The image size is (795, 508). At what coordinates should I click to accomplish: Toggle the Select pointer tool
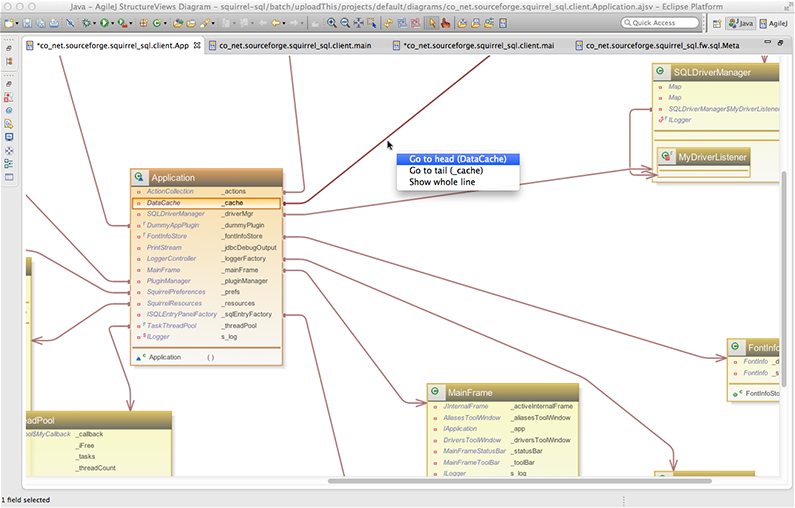click(x=432, y=23)
